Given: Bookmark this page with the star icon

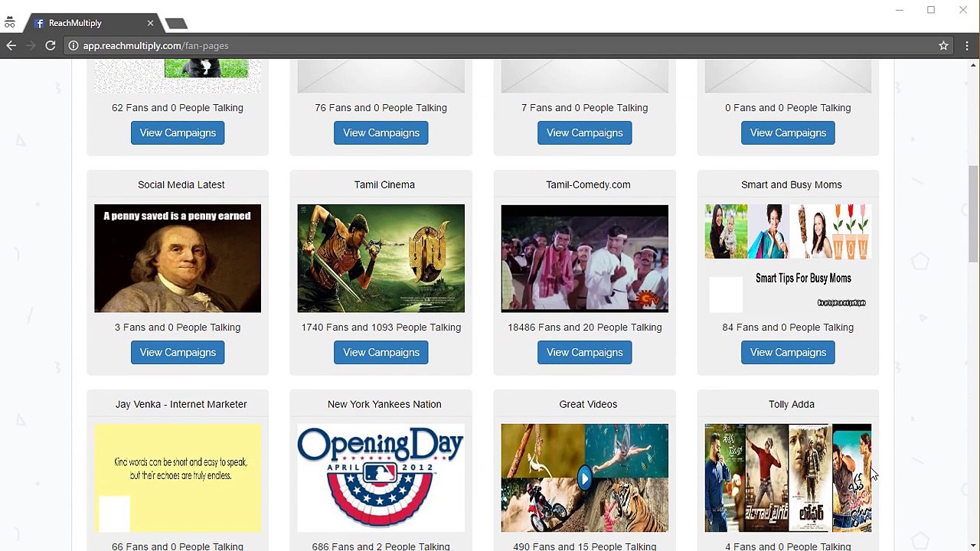Looking at the screenshot, I should 944,46.
